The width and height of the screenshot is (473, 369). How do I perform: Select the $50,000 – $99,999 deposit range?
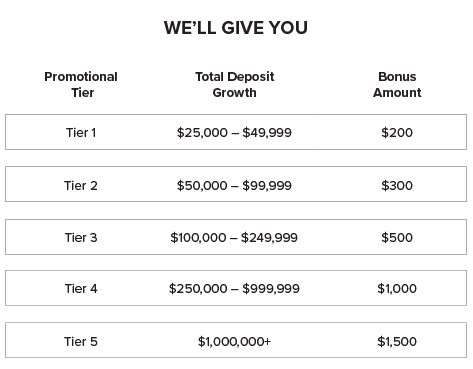coord(234,186)
